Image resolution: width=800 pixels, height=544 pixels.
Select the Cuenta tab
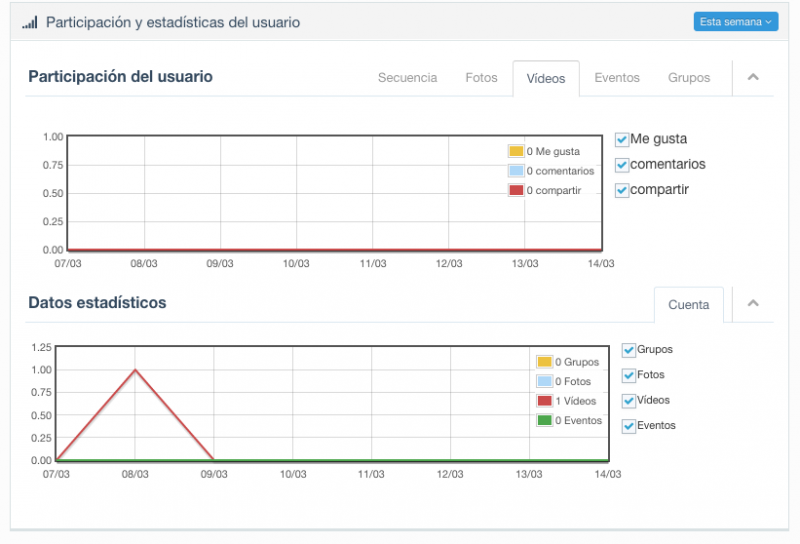click(x=688, y=305)
